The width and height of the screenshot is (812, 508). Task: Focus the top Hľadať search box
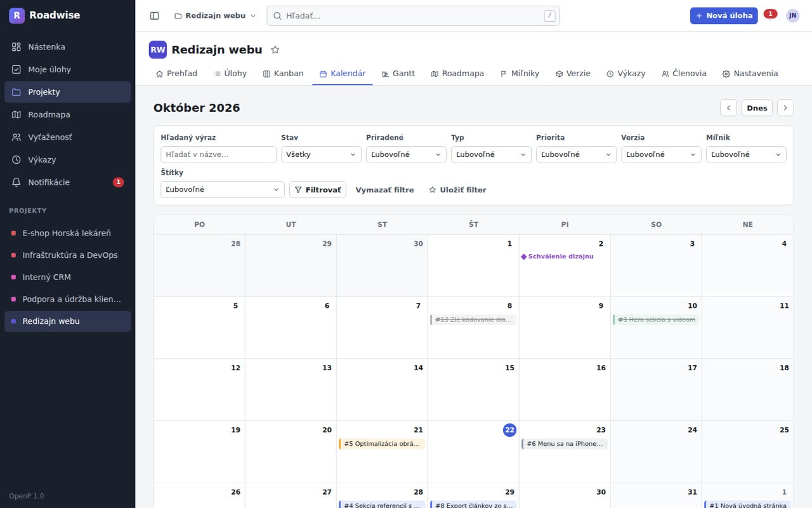point(413,16)
